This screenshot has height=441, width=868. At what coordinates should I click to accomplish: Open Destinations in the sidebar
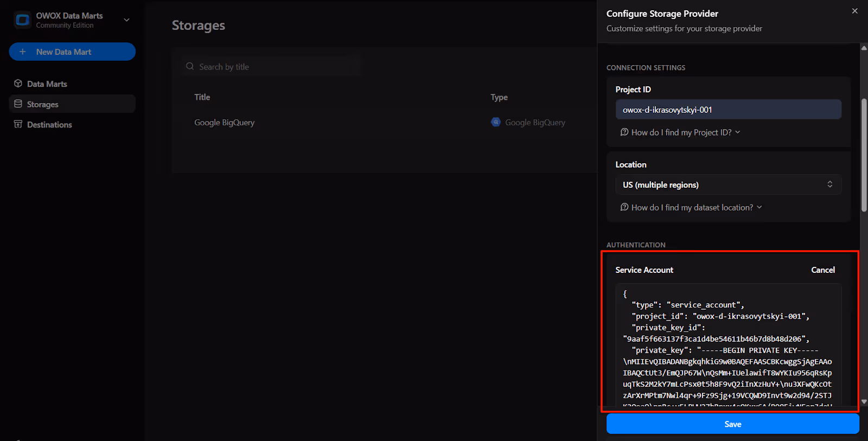pos(72,124)
